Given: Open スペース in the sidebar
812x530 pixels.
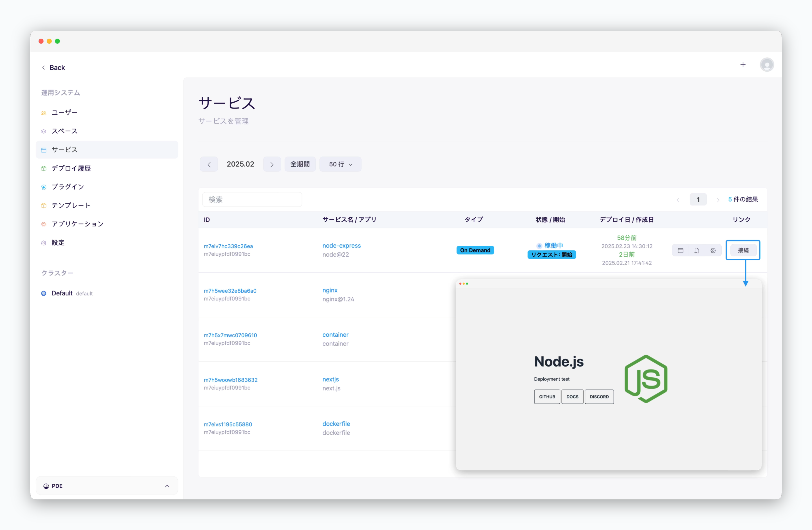Looking at the screenshot, I should (x=107, y=131).
